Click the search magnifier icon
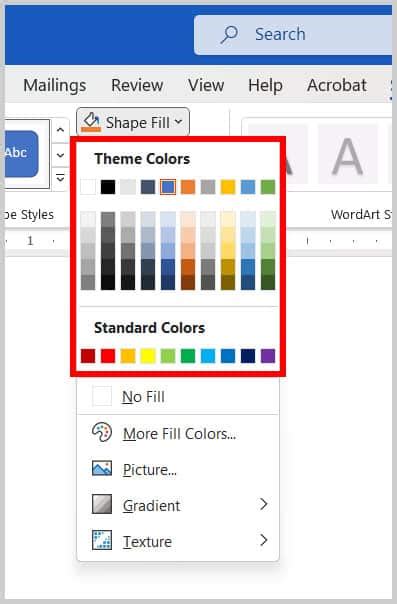Image resolution: width=397 pixels, height=604 pixels. (229, 35)
